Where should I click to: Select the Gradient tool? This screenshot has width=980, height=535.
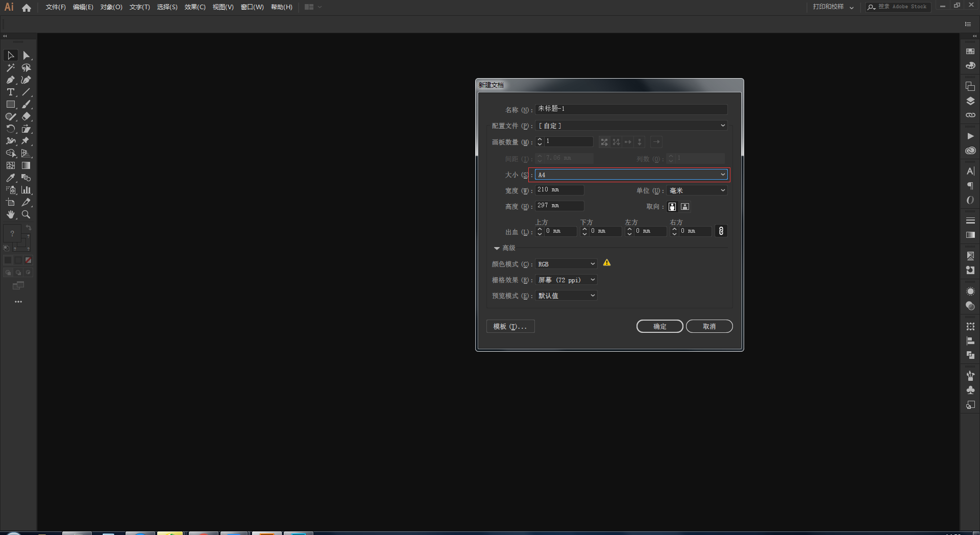click(x=27, y=165)
